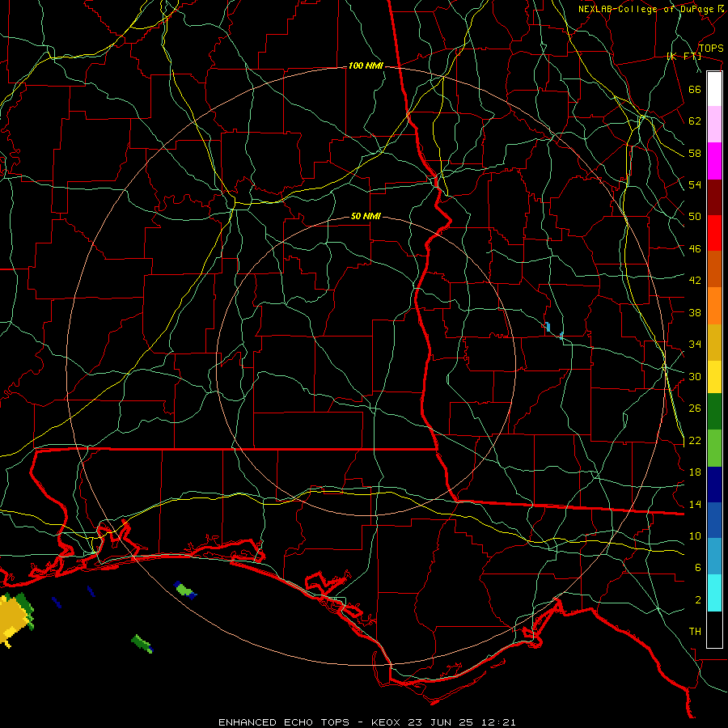Click the "2" scale value

[698, 600]
